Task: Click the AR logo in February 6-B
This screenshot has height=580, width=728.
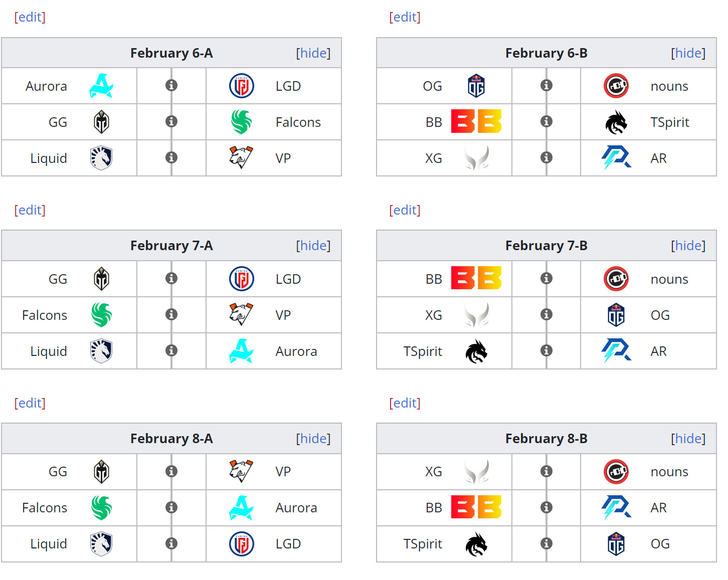Action: [616, 158]
